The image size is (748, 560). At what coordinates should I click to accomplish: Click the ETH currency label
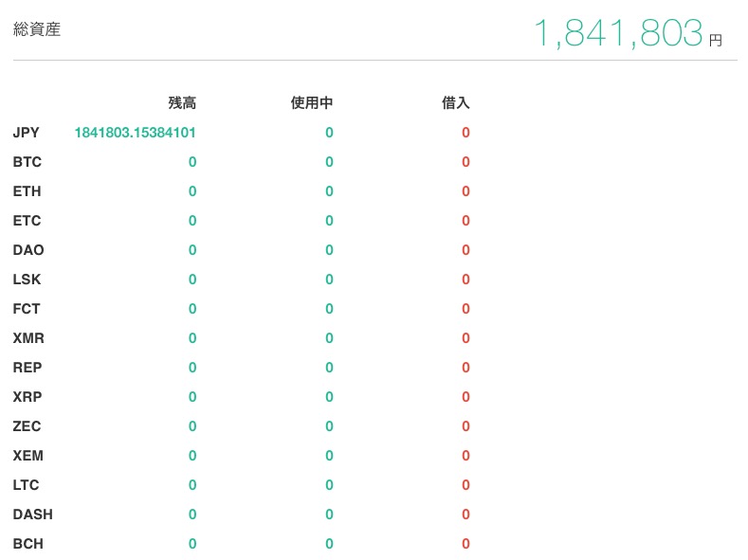click(x=27, y=191)
